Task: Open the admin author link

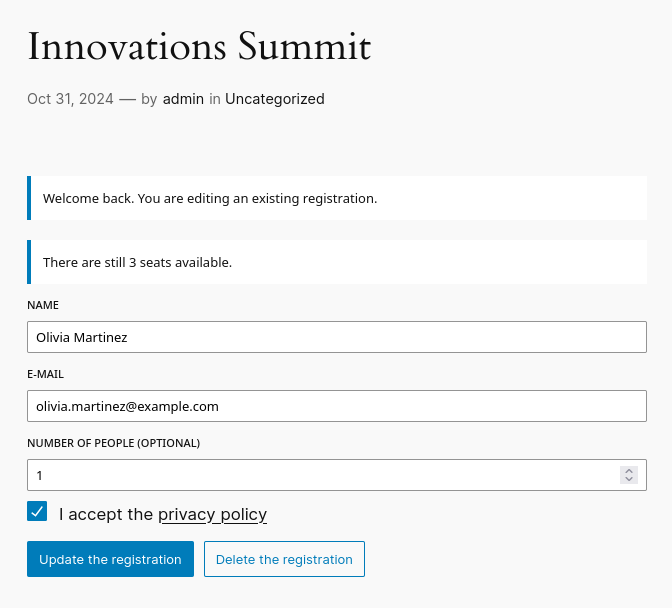Action: (183, 99)
